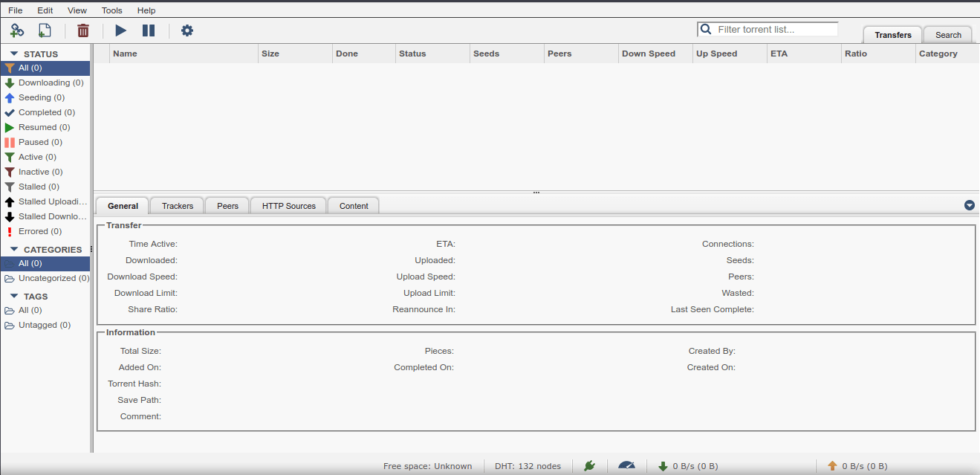Switch to the Trackers tab
The height and width of the screenshot is (475, 980).
point(176,205)
